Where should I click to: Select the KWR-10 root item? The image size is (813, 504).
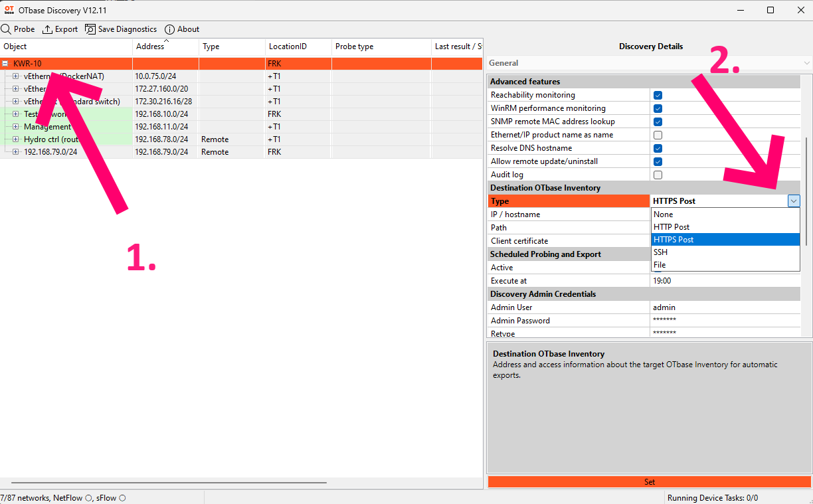pyautogui.click(x=27, y=64)
